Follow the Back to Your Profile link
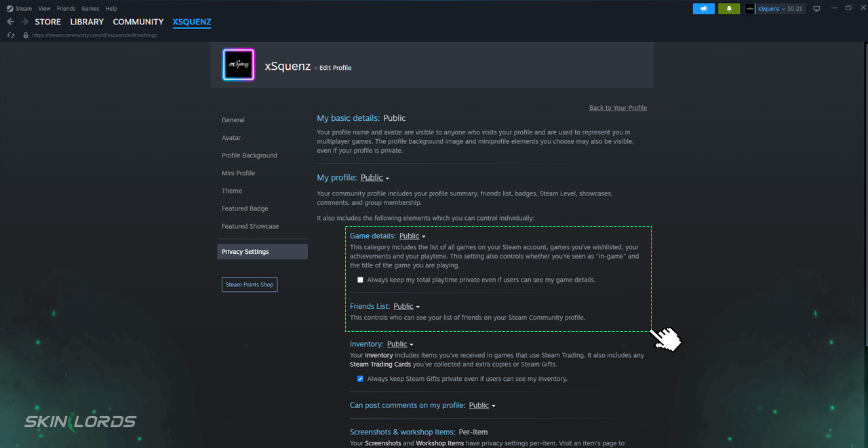This screenshot has height=448, width=868. (618, 108)
